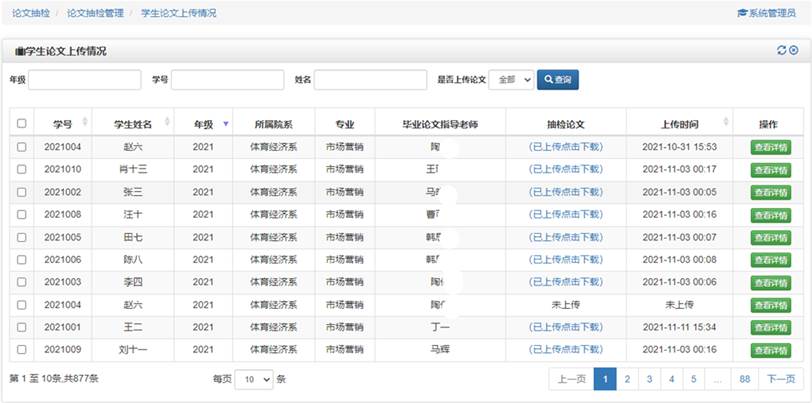Go to the last page, 88
This screenshot has width=812, height=403.
click(x=745, y=379)
